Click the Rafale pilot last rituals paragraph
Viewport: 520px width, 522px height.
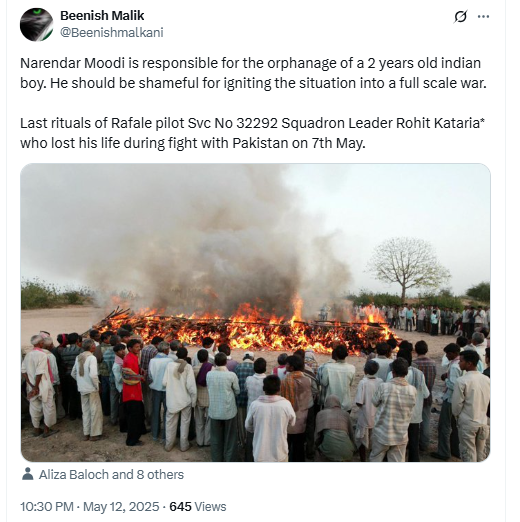252,133
